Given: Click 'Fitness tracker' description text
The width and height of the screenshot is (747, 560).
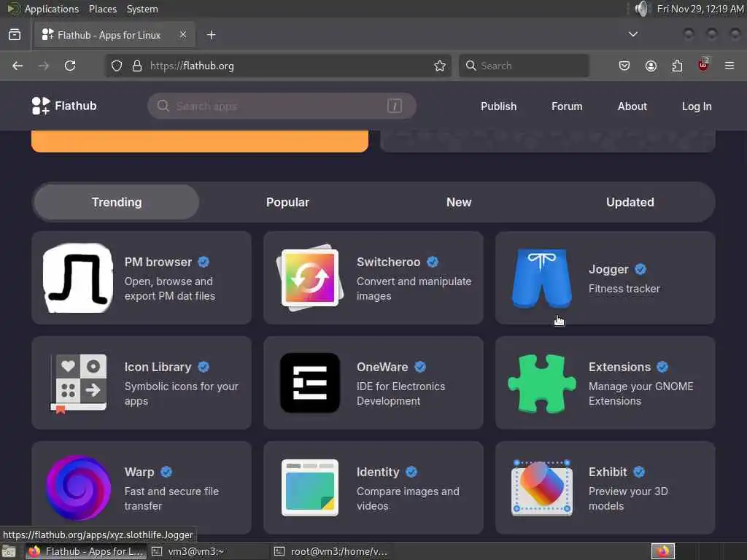Looking at the screenshot, I should point(624,289).
